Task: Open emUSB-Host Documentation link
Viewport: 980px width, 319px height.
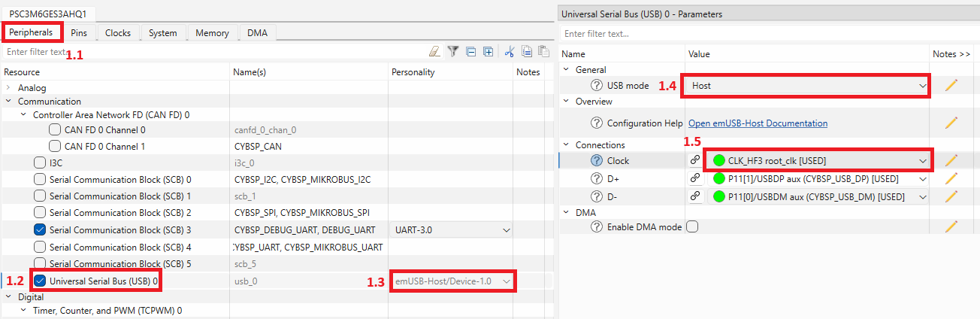Action: click(x=758, y=123)
